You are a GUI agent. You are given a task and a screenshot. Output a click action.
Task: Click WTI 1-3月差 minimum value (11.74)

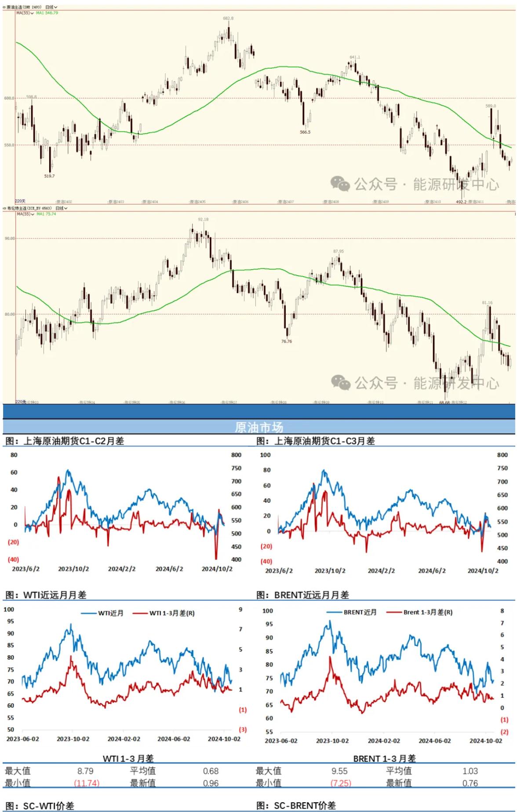click(x=87, y=783)
